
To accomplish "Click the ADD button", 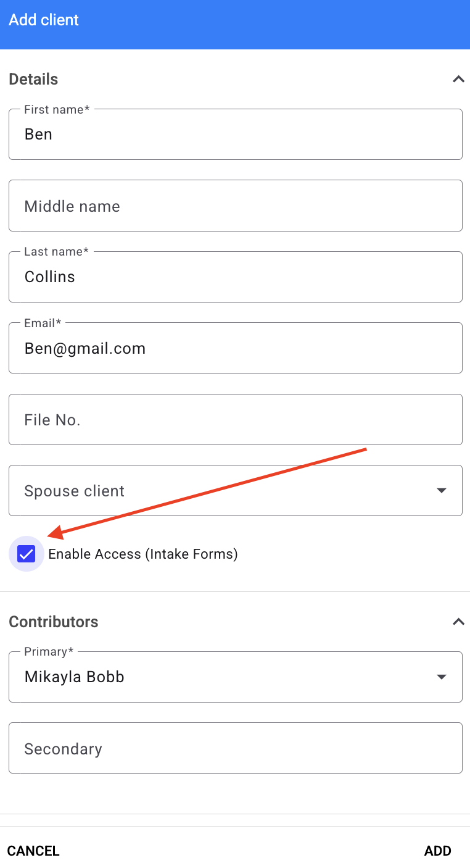I will click(438, 851).
